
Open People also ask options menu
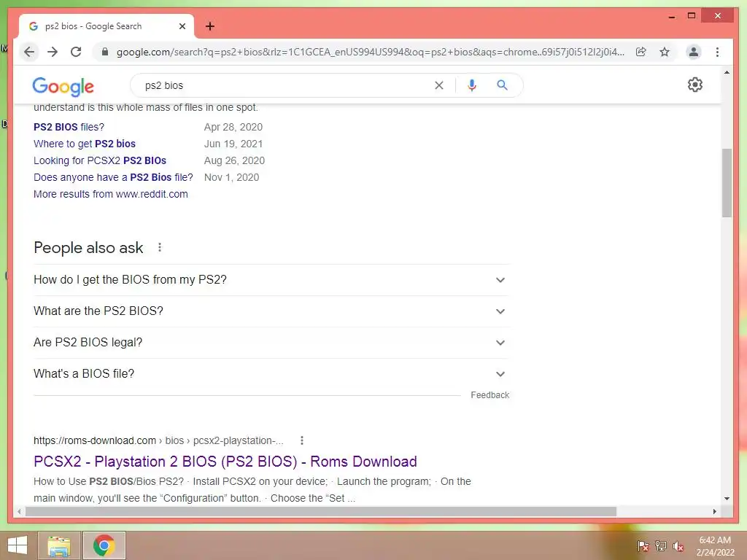tap(160, 248)
